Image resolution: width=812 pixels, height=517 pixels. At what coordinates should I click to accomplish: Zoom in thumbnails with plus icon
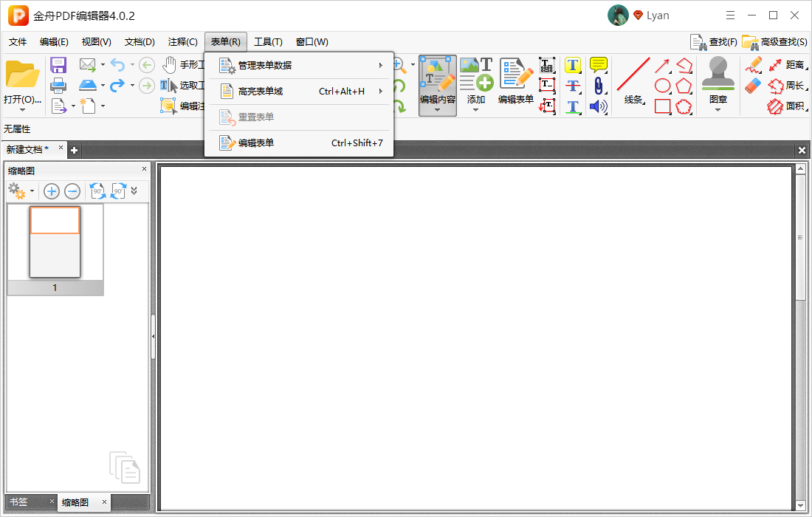[51, 192]
